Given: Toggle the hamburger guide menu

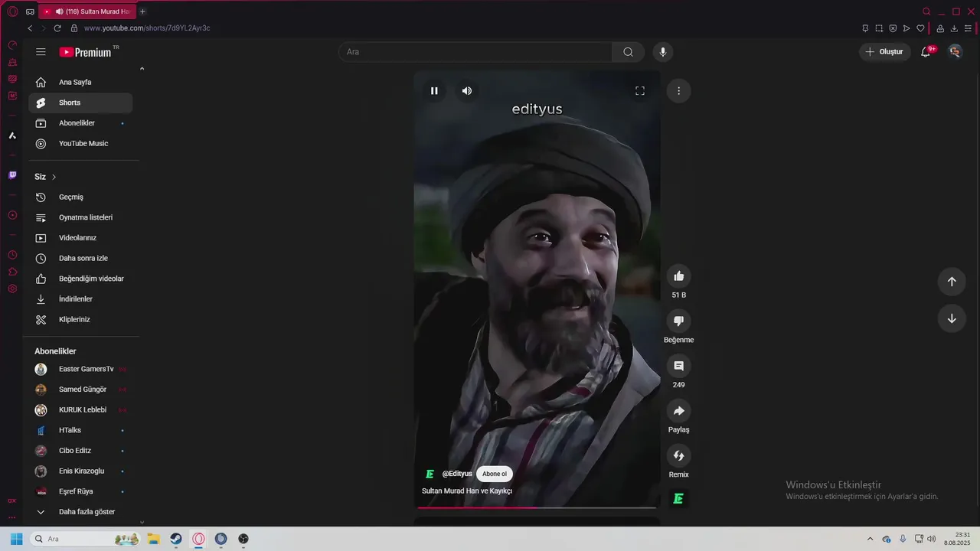Looking at the screenshot, I should [41, 52].
